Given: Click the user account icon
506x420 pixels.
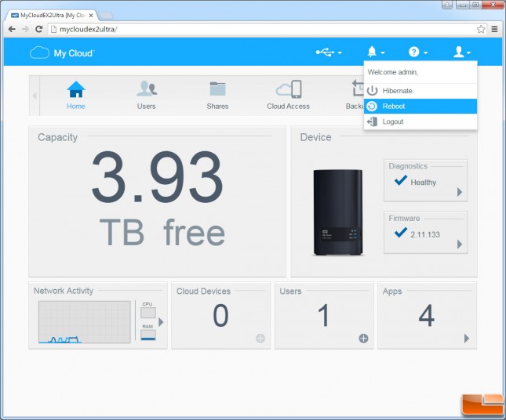Looking at the screenshot, I should [459, 52].
